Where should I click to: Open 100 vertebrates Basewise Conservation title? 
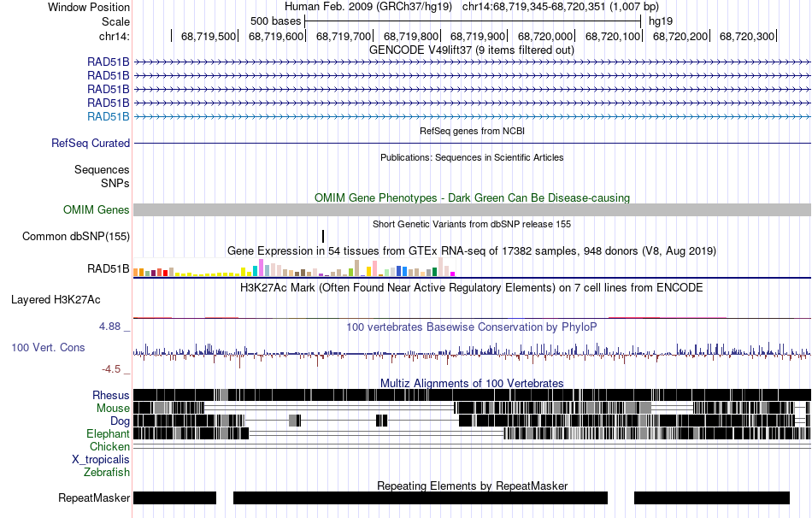tap(472, 327)
